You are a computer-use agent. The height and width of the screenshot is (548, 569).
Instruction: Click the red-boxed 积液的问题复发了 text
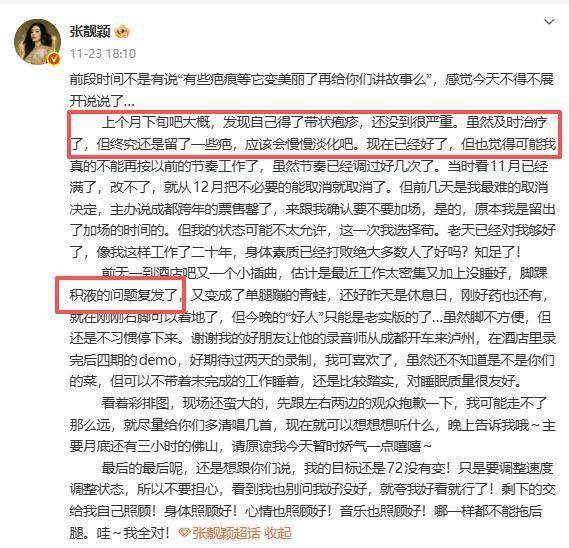pyautogui.click(x=120, y=295)
